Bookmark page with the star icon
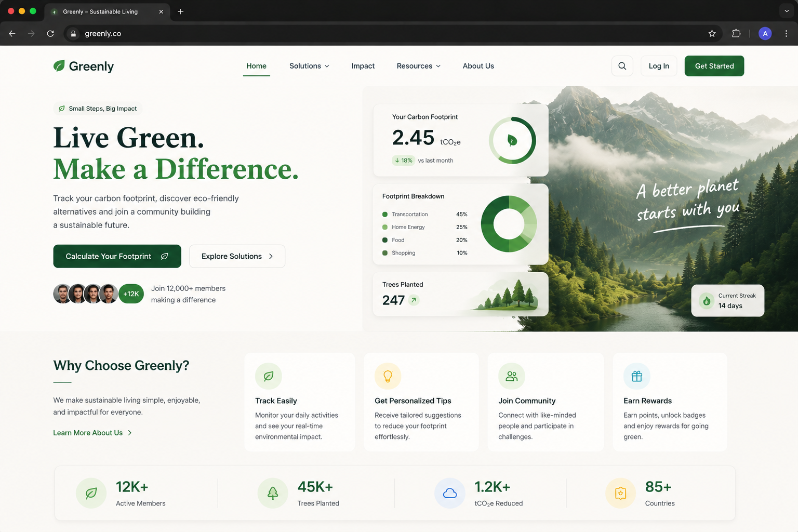This screenshot has height=532, width=798. click(x=712, y=33)
